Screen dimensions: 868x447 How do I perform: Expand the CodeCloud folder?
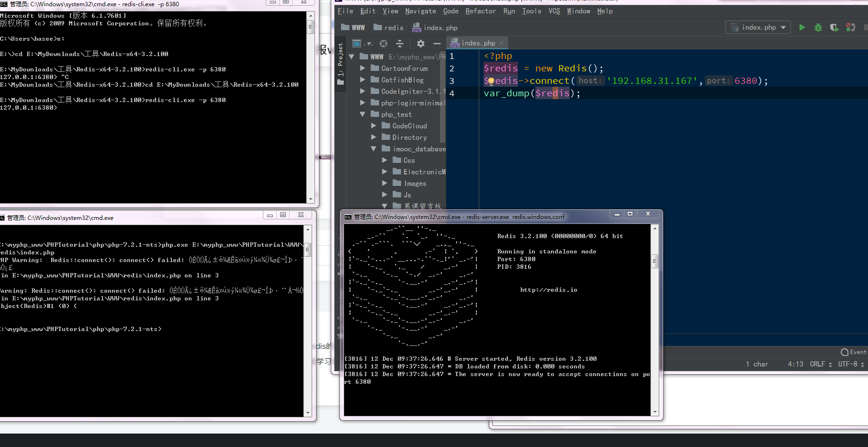[374, 126]
